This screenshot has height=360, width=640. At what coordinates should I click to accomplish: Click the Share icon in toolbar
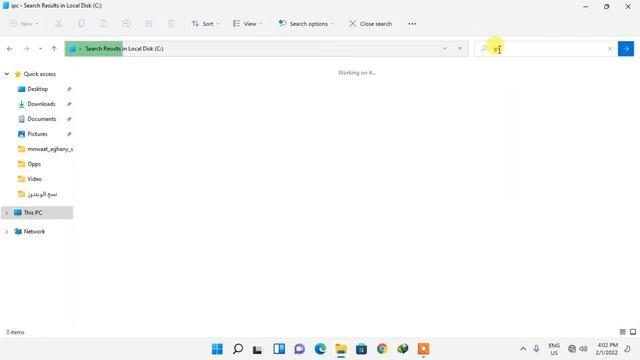149,24
